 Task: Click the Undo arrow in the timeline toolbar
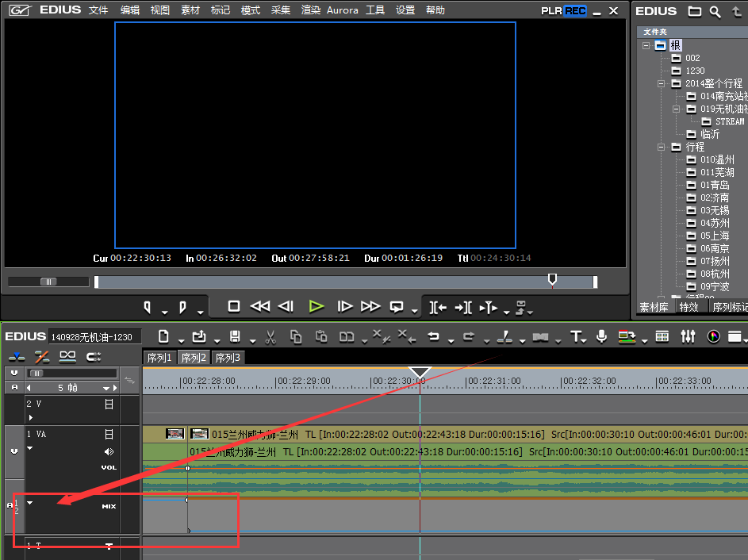tap(433, 336)
